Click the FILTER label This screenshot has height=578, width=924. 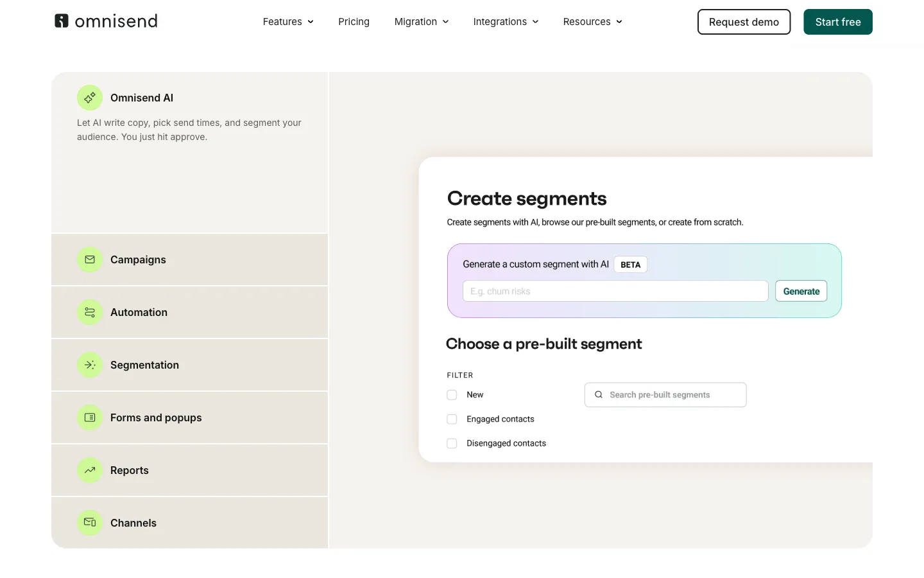click(460, 375)
